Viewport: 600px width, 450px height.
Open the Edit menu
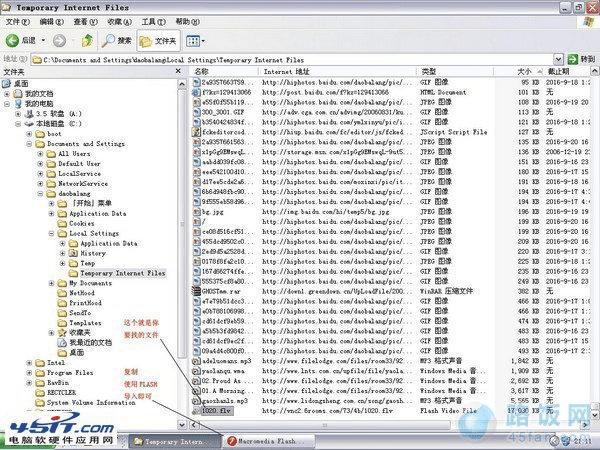52,22
